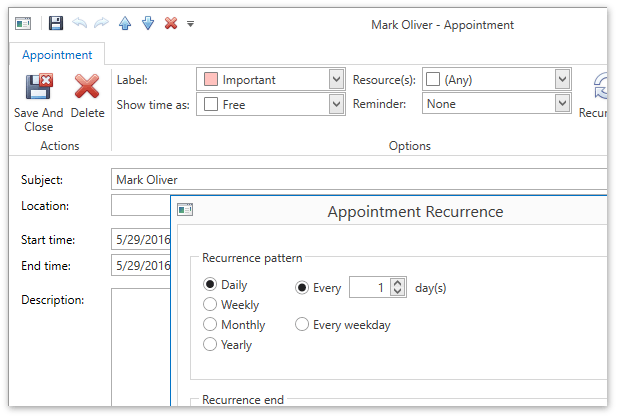Expand the Show time as dropdown
Image resolution: width=619 pixels, height=419 pixels.
336,104
